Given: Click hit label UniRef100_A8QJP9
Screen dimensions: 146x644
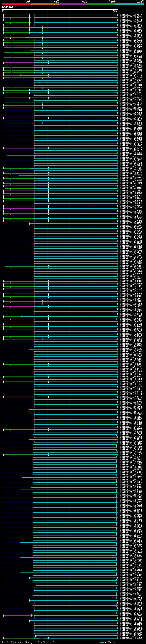Looking at the screenshot, I should pyautogui.click(x=131, y=372).
